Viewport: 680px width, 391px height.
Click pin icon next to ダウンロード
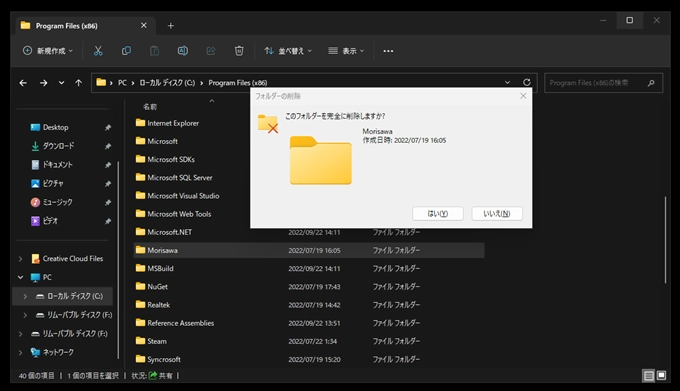108,146
